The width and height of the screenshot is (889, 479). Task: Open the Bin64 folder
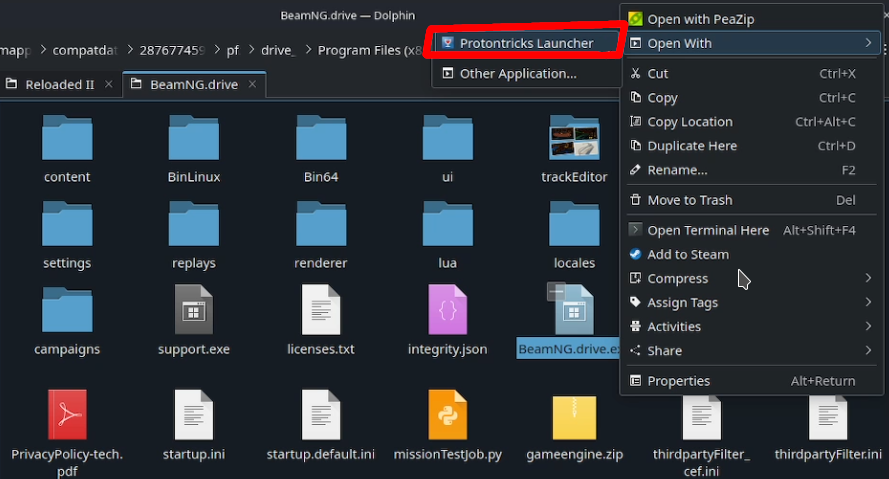point(321,138)
